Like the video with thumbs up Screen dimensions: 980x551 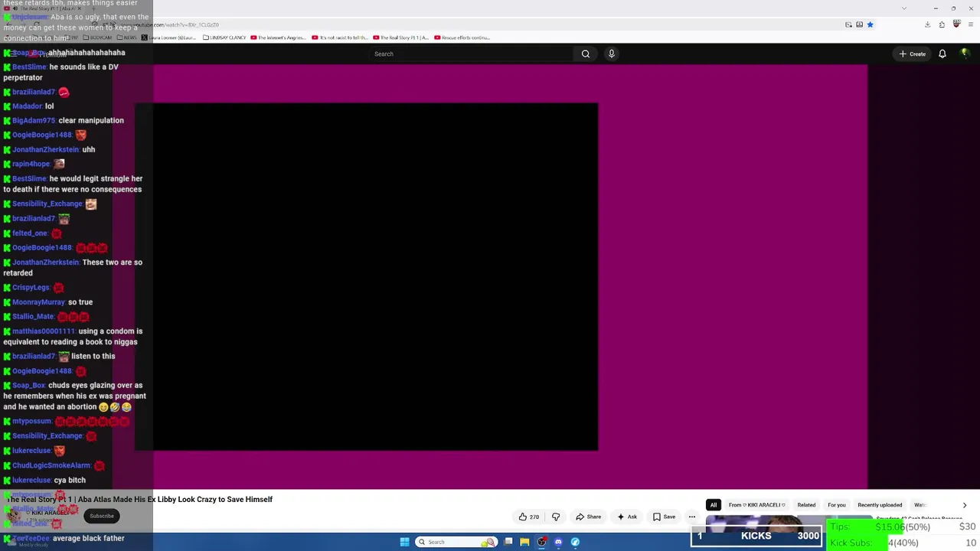529,517
